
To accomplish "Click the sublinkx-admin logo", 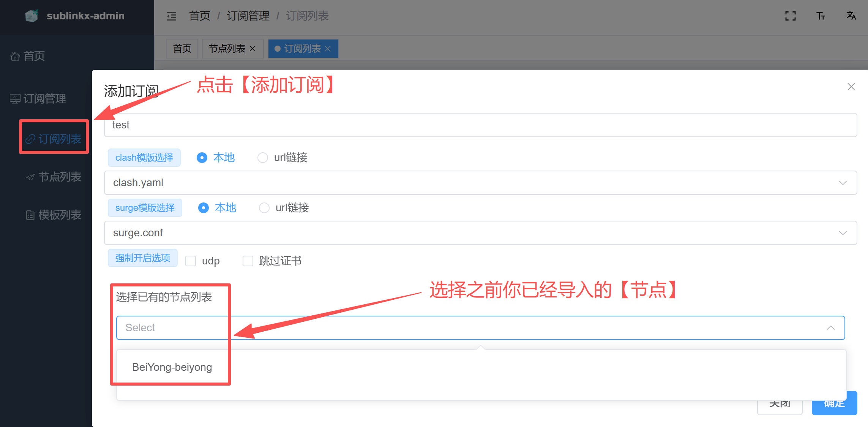I will tap(32, 16).
